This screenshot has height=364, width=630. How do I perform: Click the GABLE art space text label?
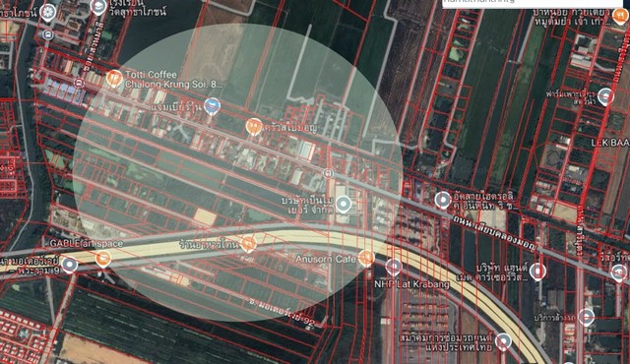click(x=87, y=244)
